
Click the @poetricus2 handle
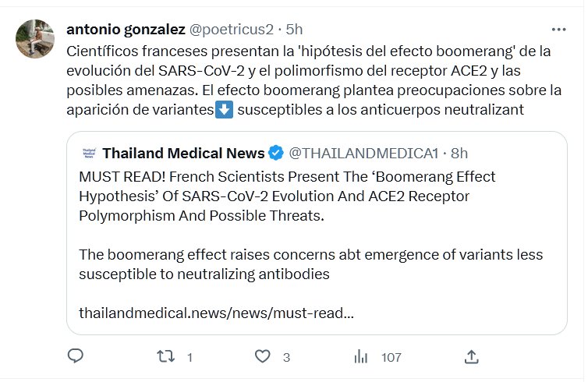click(x=232, y=30)
